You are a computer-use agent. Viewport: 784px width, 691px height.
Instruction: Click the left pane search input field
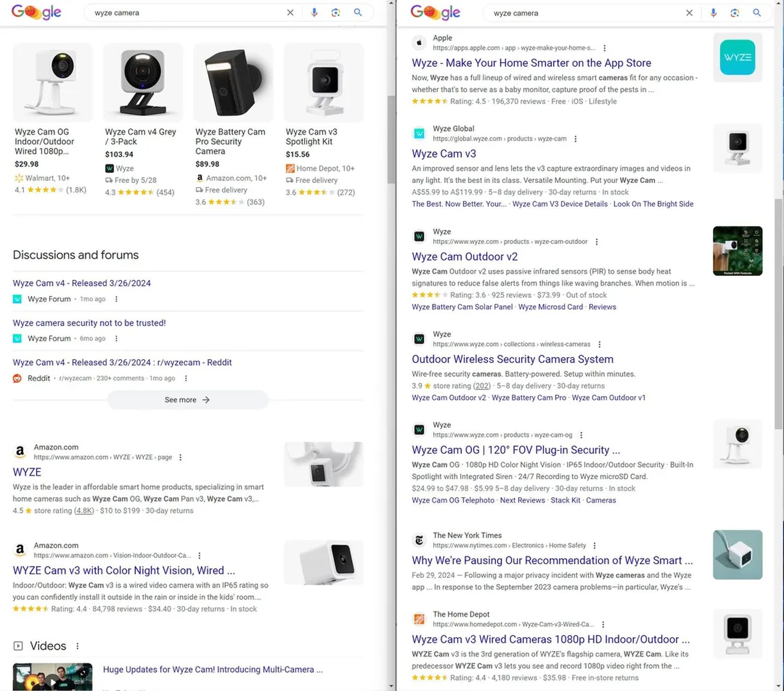(x=183, y=13)
